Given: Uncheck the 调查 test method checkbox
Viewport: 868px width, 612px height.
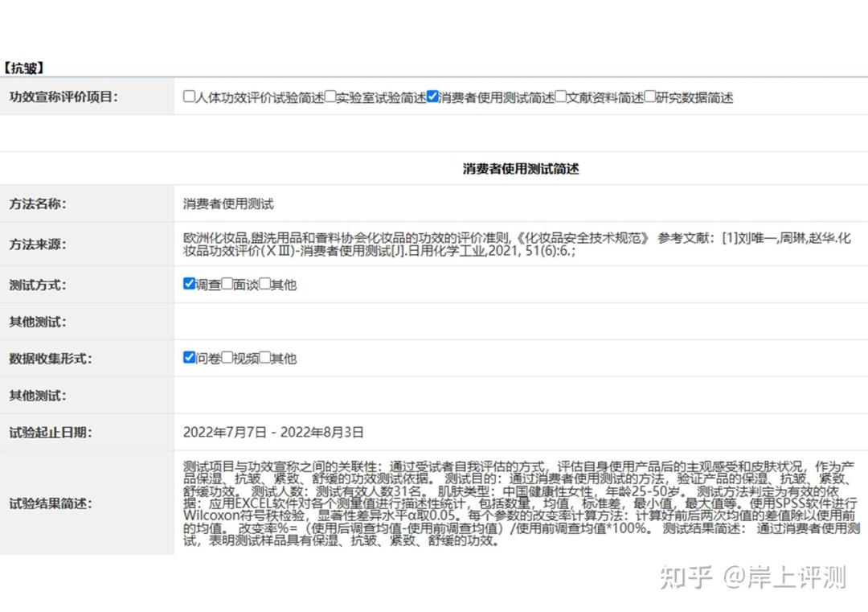Looking at the screenshot, I should [x=189, y=284].
